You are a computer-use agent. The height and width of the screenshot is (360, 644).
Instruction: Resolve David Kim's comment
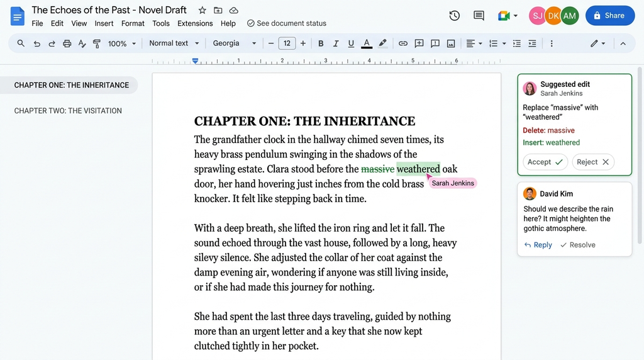pos(578,245)
